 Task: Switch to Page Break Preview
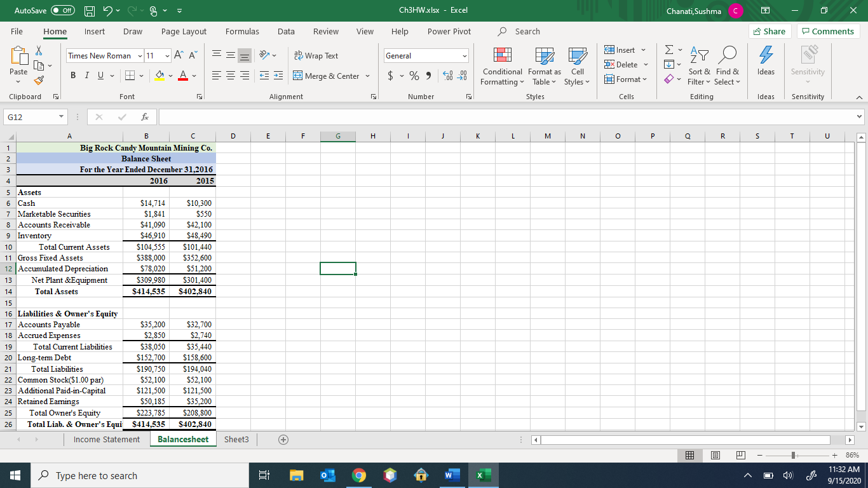pos(741,455)
